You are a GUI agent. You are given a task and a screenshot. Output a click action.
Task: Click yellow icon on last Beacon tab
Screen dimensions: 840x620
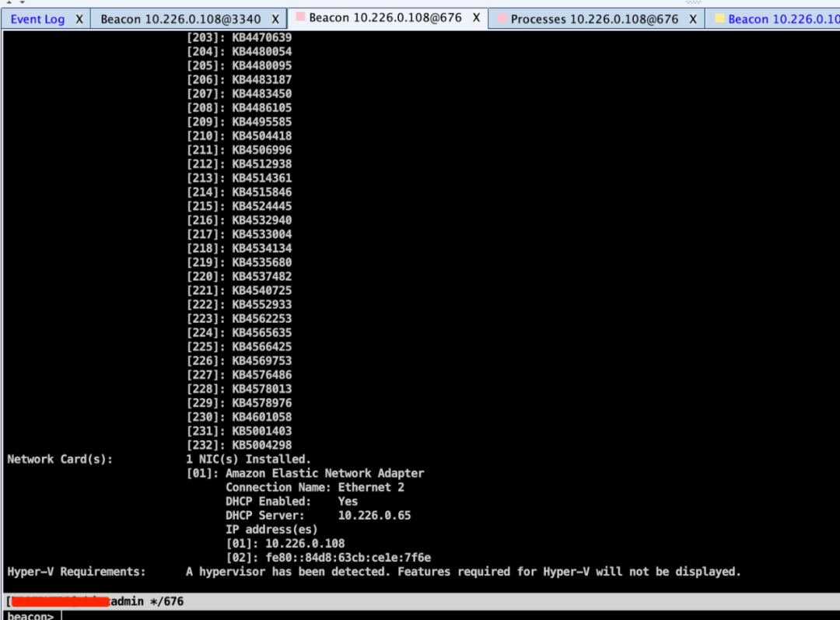719,19
